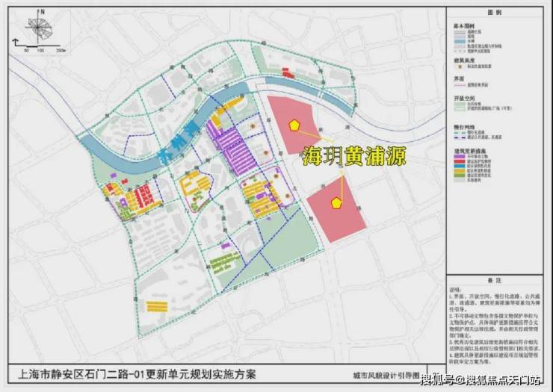This screenshot has width=553, height=392.
Task: Select the southern pink parcel
Action: [336, 210]
